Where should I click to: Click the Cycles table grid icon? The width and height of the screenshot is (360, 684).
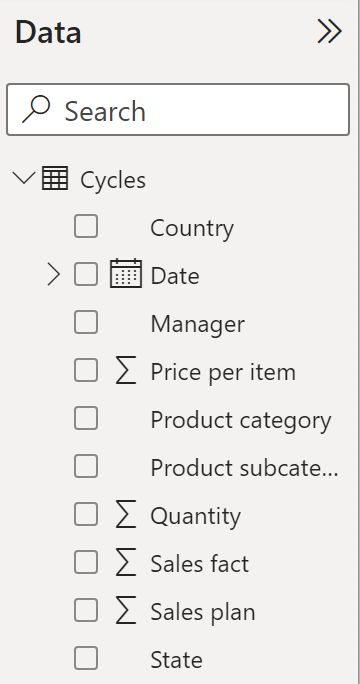(x=55, y=178)
